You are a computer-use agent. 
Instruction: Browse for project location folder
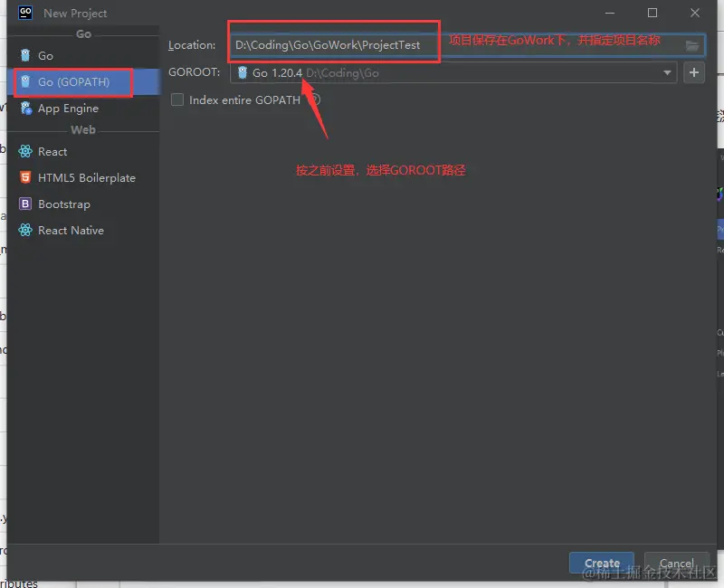(x=692, y=45)
